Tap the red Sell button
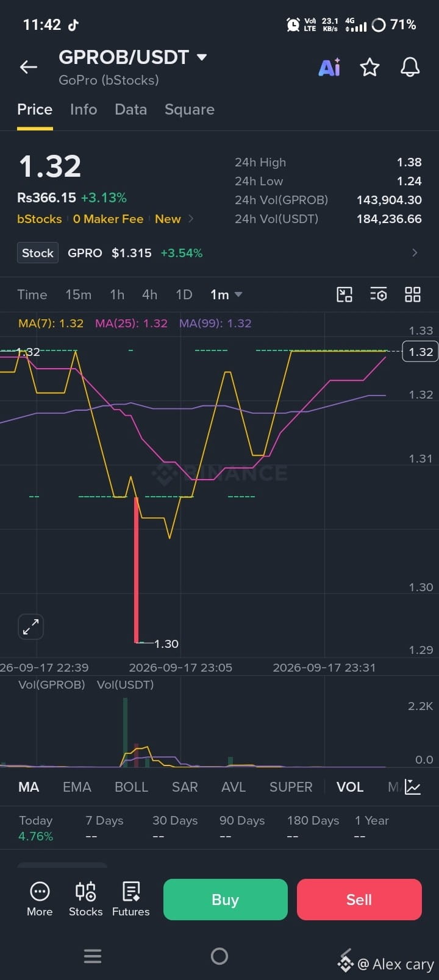439x980 pixels. click(359, 900)
